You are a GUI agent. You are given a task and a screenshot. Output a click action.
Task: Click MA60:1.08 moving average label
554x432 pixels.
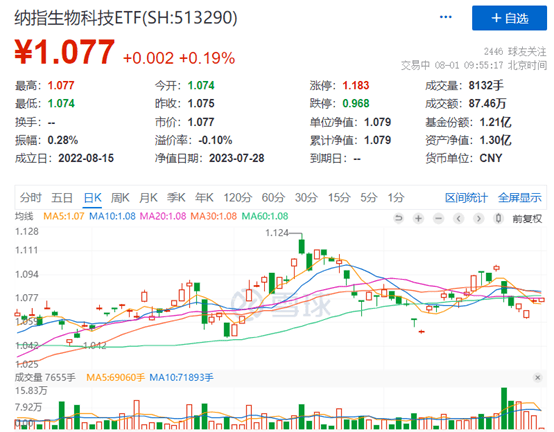[x=265, y=216]
